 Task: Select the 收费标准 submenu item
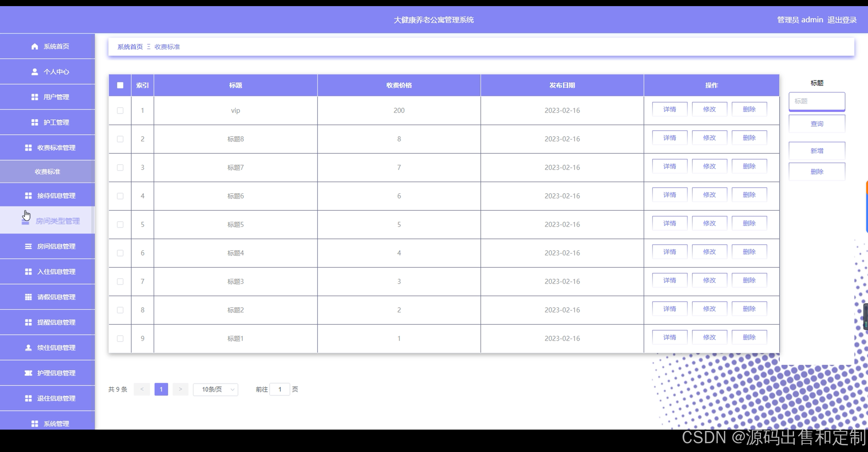pos(47,172)
